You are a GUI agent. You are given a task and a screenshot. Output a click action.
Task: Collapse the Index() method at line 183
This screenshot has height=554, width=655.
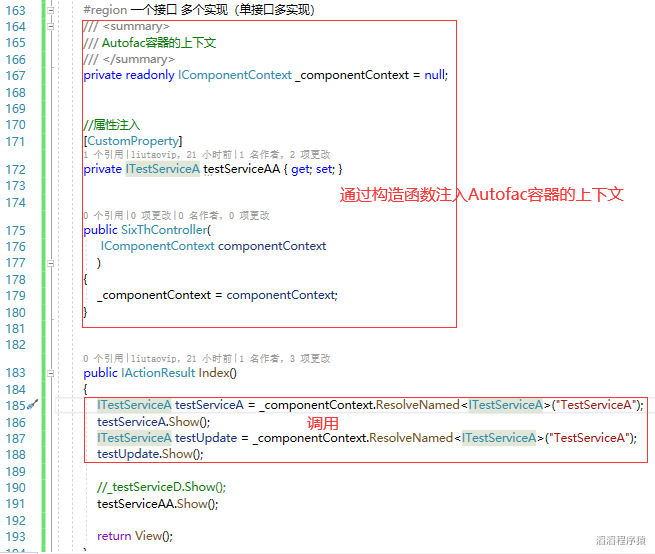pyautogui.click(x=51, y=374)
